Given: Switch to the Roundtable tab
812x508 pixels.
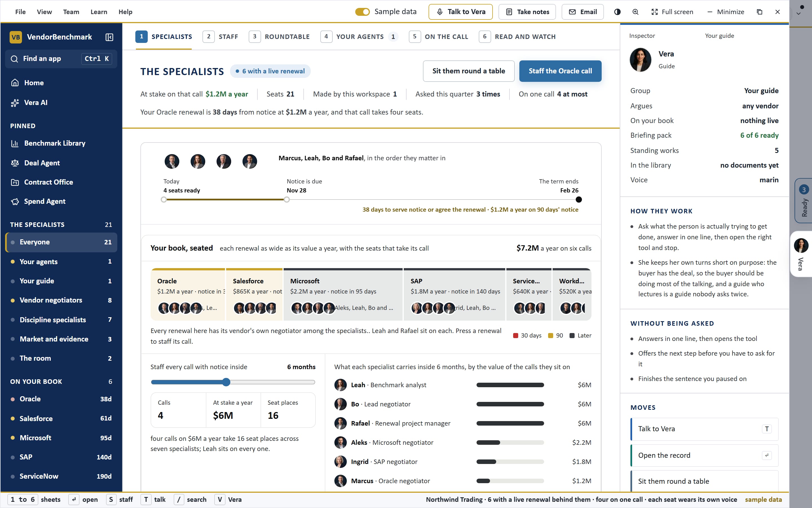Looking at the screenshot, I should point(279,37).
